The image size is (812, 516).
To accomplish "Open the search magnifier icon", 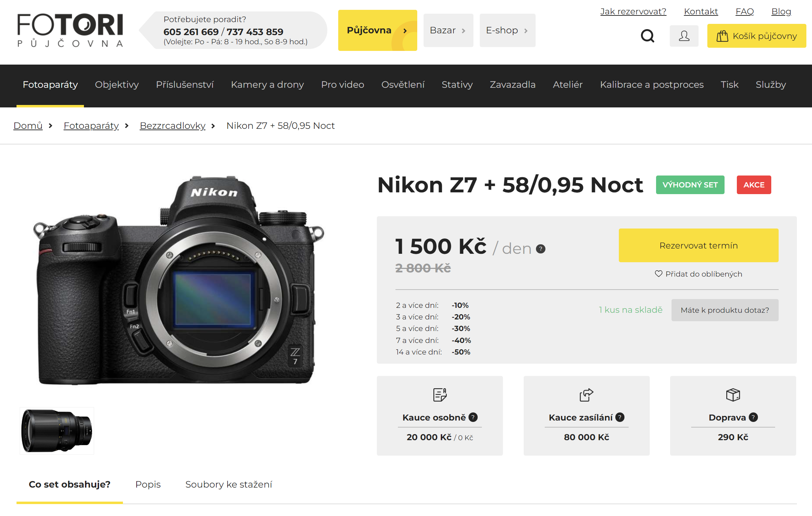I will pos(647,36).
